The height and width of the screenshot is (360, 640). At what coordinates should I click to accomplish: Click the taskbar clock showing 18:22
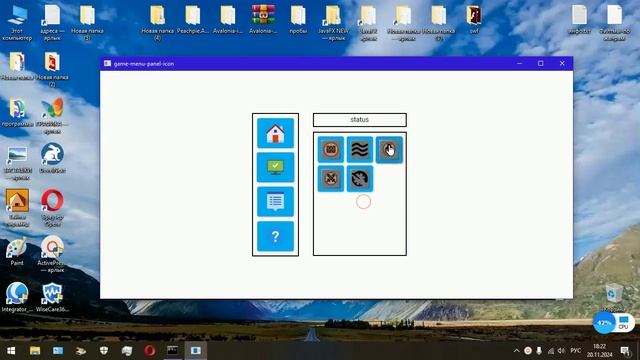pos(600,351)
